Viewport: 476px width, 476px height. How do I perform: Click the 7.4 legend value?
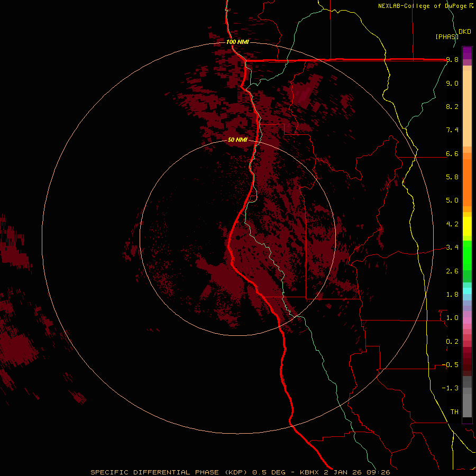(x=452, y=130)
